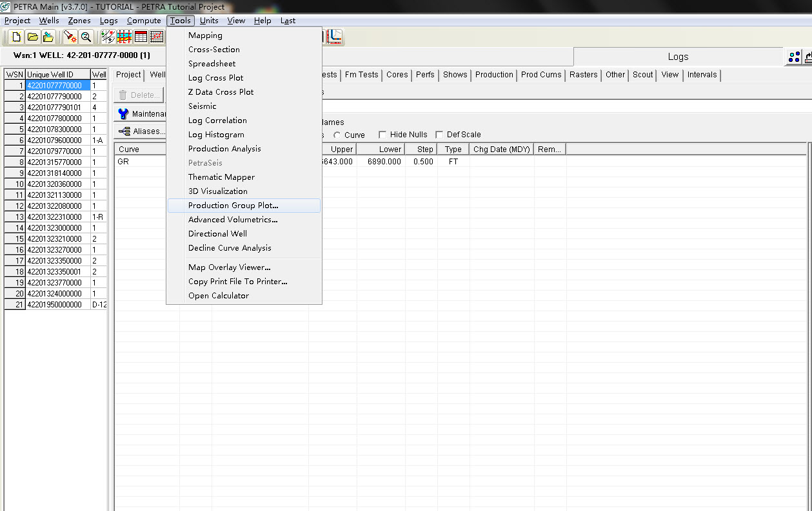This screenshot has width=812, height=511.
Task: Open the Compute menu
Action: (x=144, y=21)
